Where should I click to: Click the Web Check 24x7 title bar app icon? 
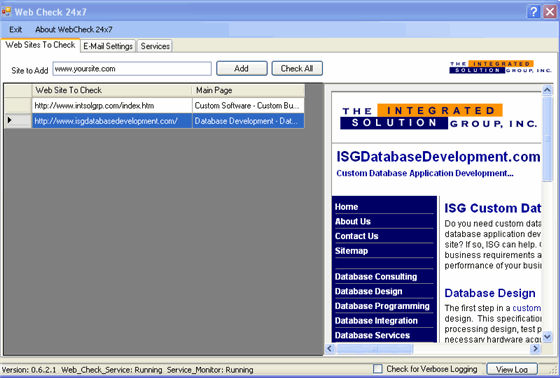click(x=6, y=12)
